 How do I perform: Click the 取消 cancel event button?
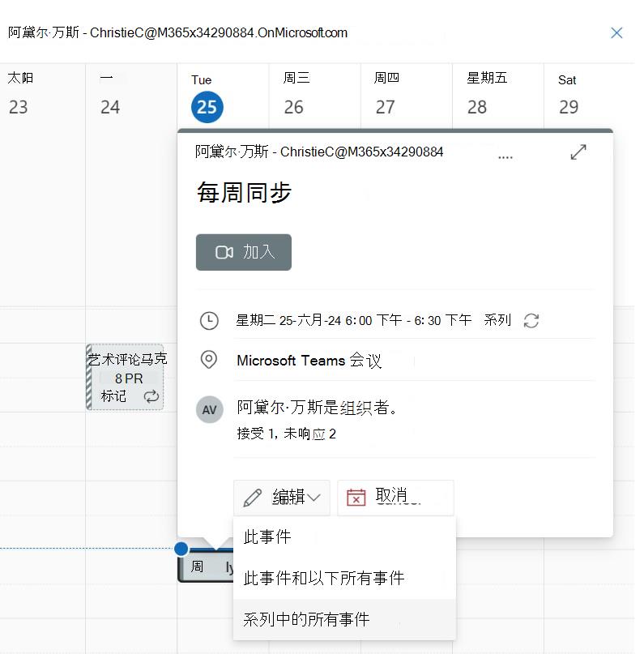(395, 498)
